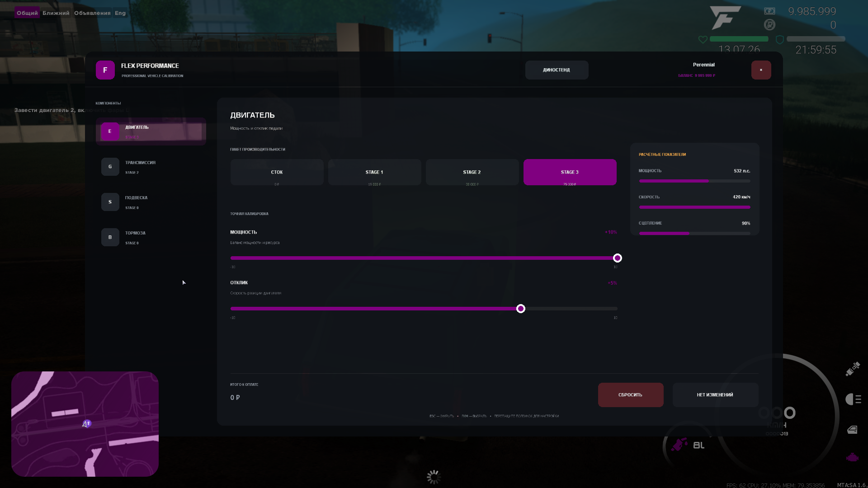868x488 pixels.
Task: Click the shield armor icon
Action: [x=780, y=39]
